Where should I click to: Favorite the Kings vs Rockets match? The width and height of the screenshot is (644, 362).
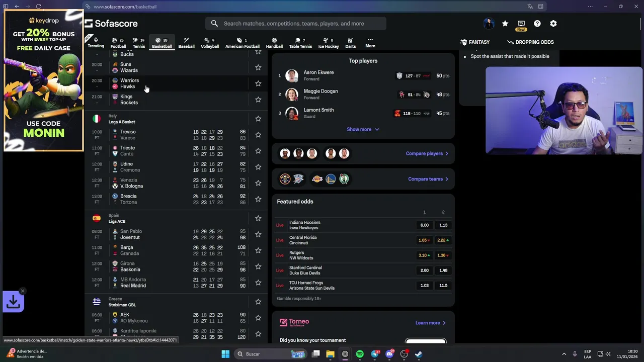[x=258, y=100]
